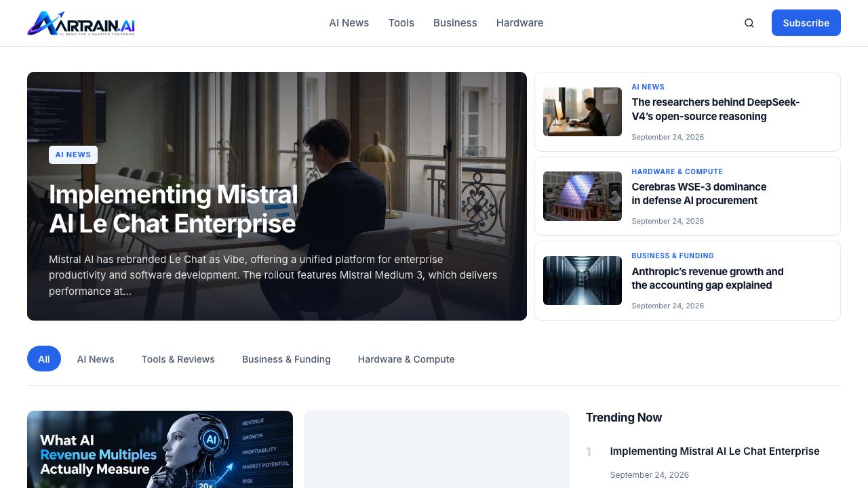This screenshot has width=868, height=488.
Task: Go to Tools in top navigation
Action: (401, 23)
